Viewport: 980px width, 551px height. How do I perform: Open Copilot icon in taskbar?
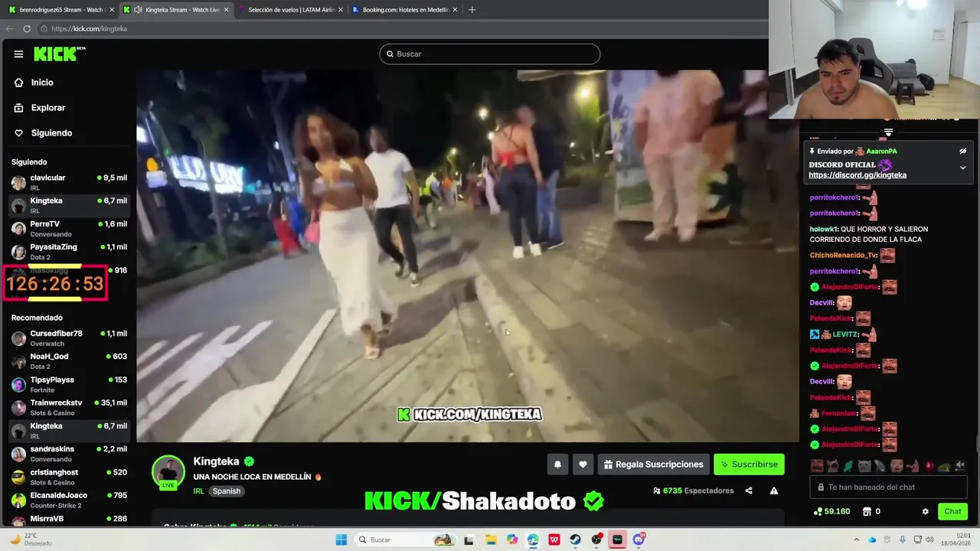(511, 540)
